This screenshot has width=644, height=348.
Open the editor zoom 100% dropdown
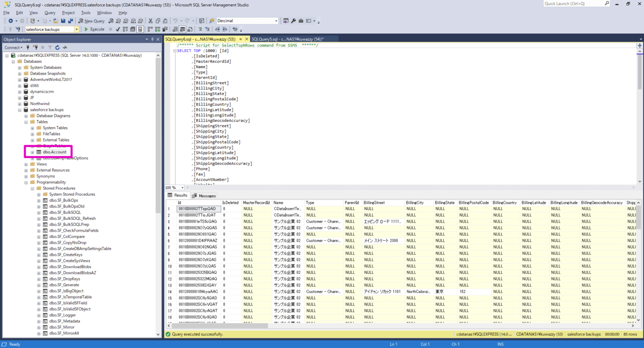pyautogui.click(x=181, y=188)
